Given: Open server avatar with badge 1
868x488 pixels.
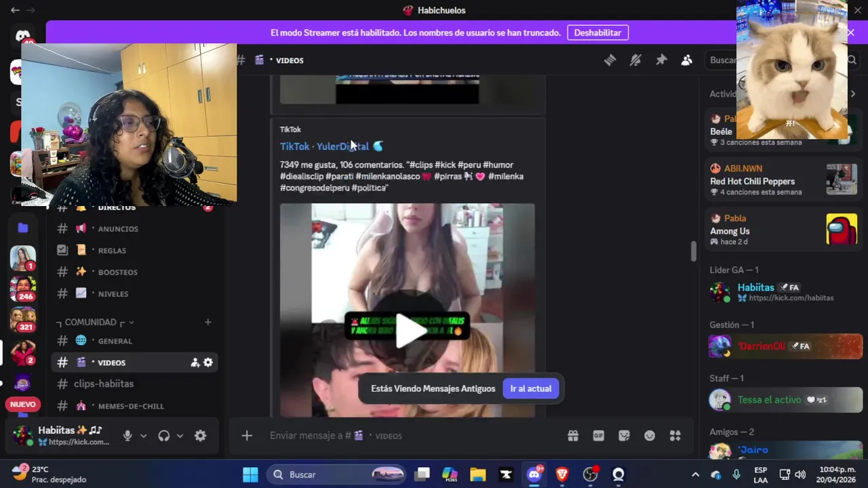Looking at the screenshot, I should tap(23, 258).
